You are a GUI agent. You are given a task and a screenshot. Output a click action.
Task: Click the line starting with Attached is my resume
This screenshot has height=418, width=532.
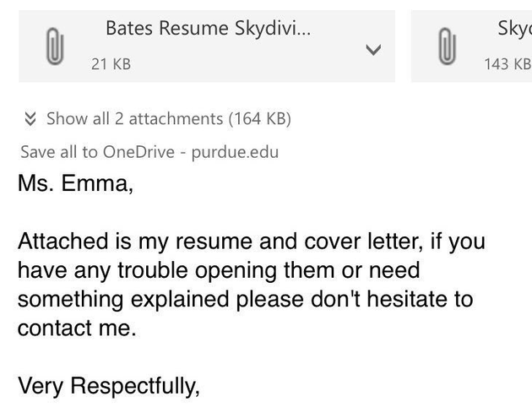click(x=252, y=242)
